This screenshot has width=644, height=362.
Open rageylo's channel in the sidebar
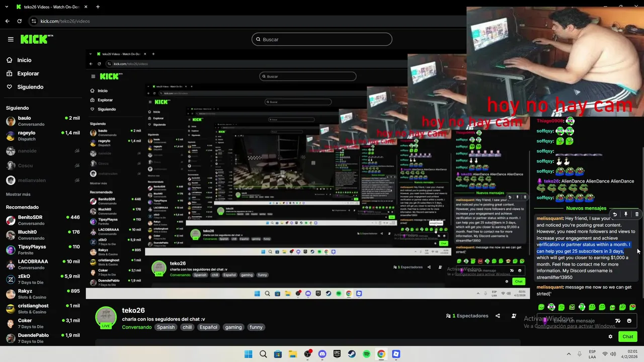click(43, 136)
